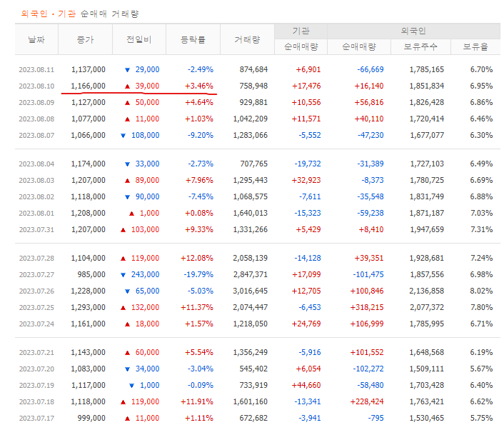
Task: Click the 보유주수 column header
Action: point(420,47)
